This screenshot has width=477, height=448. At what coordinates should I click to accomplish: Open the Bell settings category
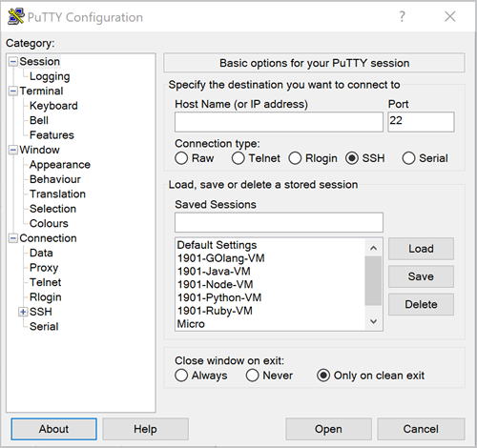39,120
